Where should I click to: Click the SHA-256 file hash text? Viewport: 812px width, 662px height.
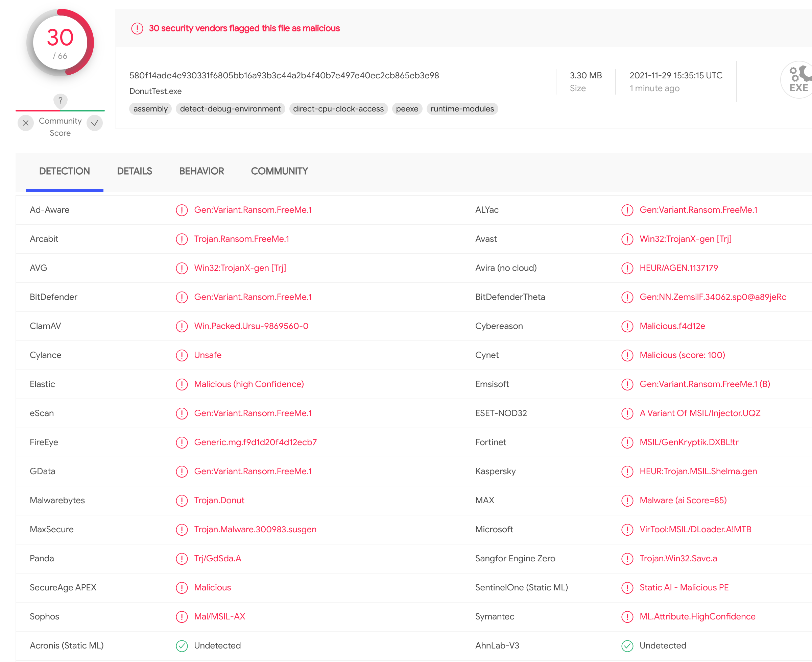coord(284,76)
